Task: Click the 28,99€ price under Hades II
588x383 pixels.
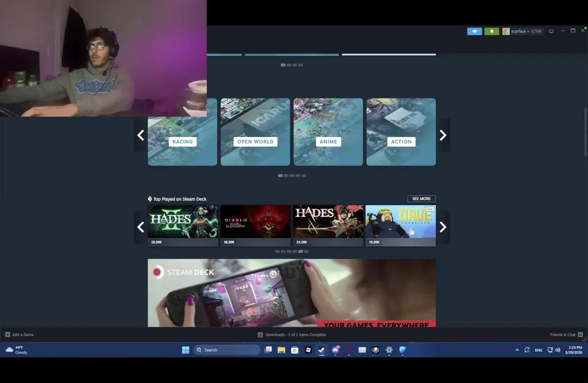Action: click(x=156, y=243)
